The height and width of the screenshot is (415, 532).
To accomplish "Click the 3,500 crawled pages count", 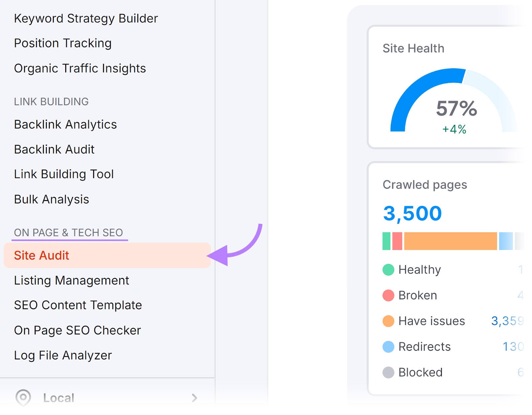I will tap(412, 213).
